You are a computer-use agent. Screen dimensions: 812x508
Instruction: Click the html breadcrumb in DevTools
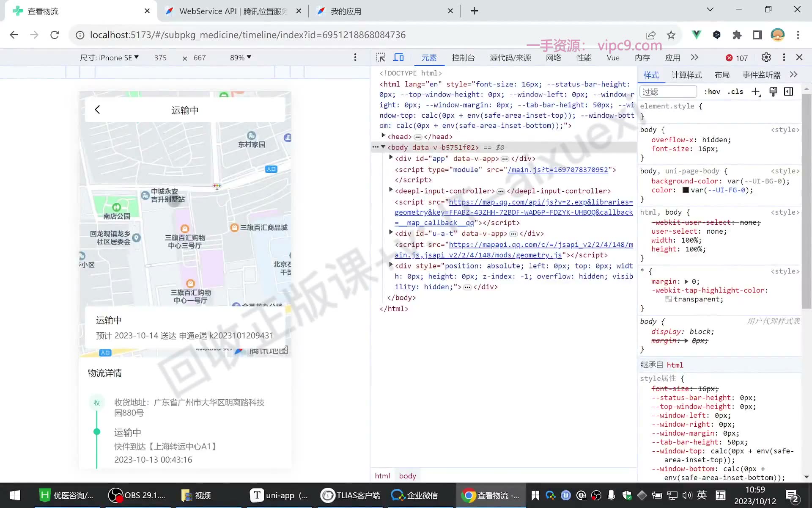382,476
